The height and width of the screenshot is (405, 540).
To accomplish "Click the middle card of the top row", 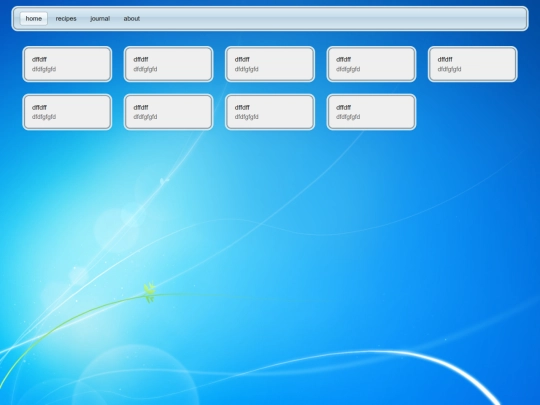I will click(x=270, y=64).
